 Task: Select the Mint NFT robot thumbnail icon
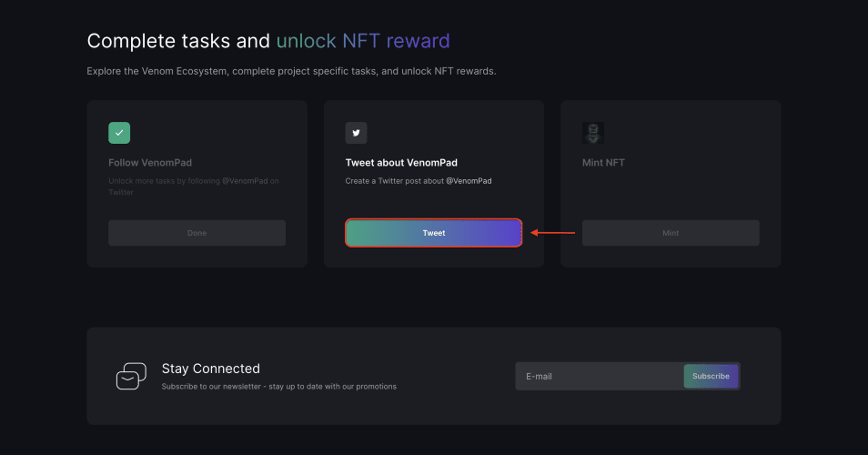tap(593, 133)
